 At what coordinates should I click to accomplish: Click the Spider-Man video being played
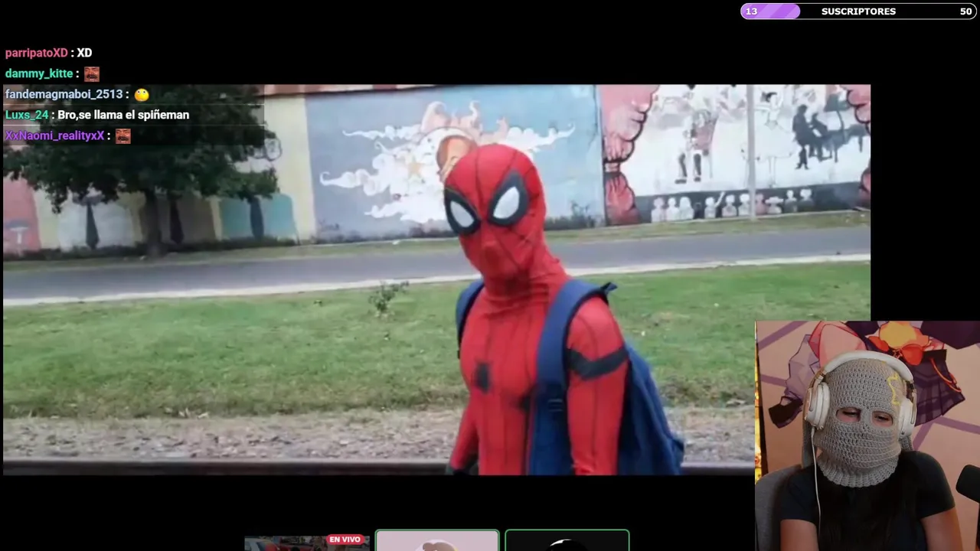[x=436, y=279]
